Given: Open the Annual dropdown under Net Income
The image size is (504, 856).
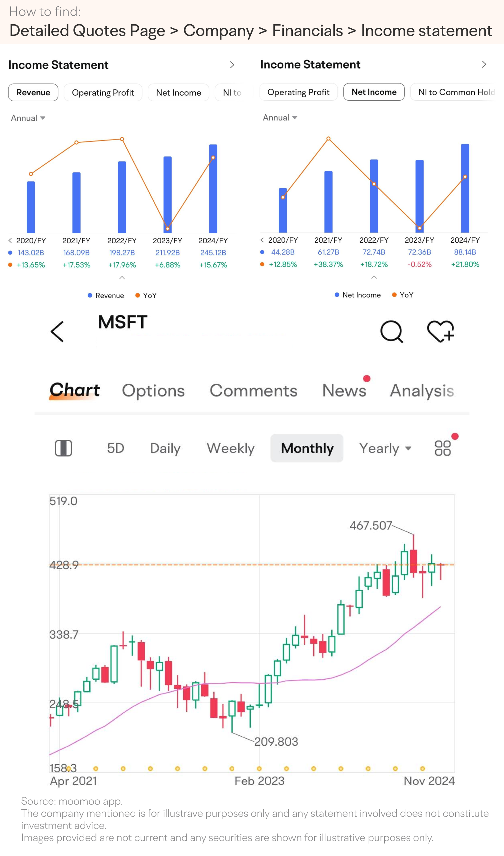Looking at the screenshot, I should [280, 118].
